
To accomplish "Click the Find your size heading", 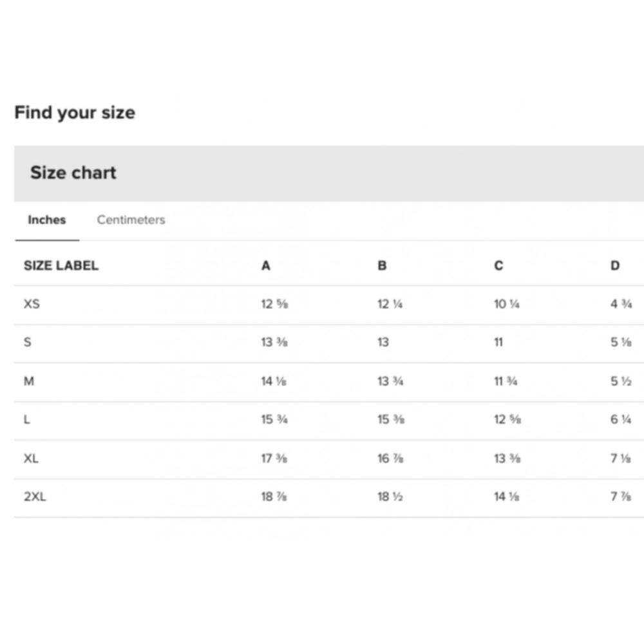I will pos(75,113).
